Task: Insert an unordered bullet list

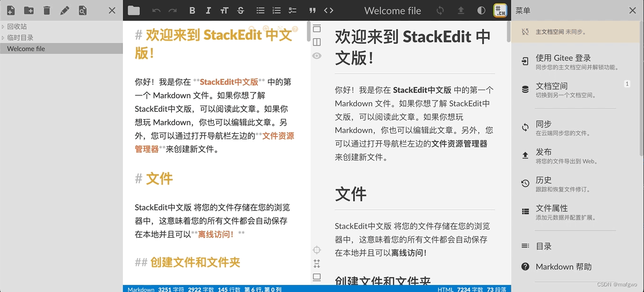Action: (260, 10)
